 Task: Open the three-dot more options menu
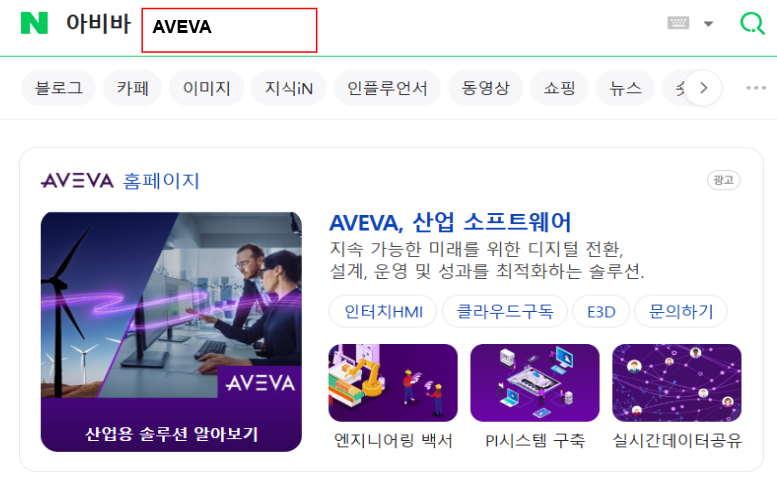(x=756, y=88)
